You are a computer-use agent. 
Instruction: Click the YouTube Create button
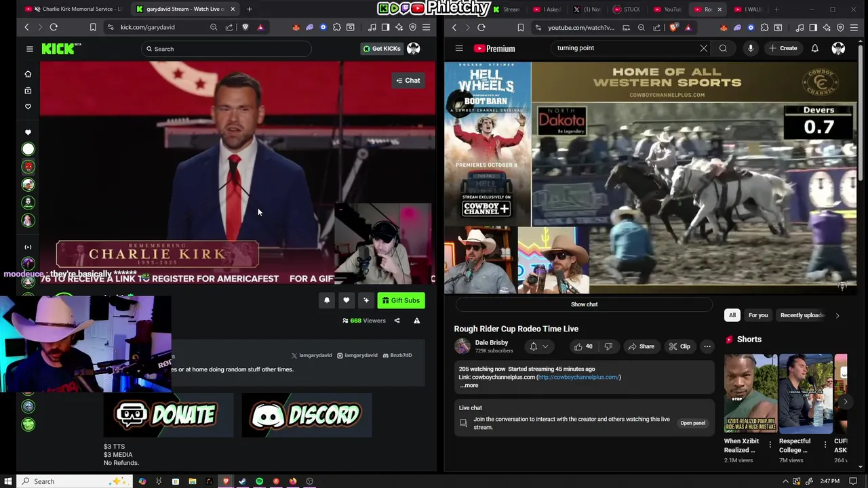783,48
